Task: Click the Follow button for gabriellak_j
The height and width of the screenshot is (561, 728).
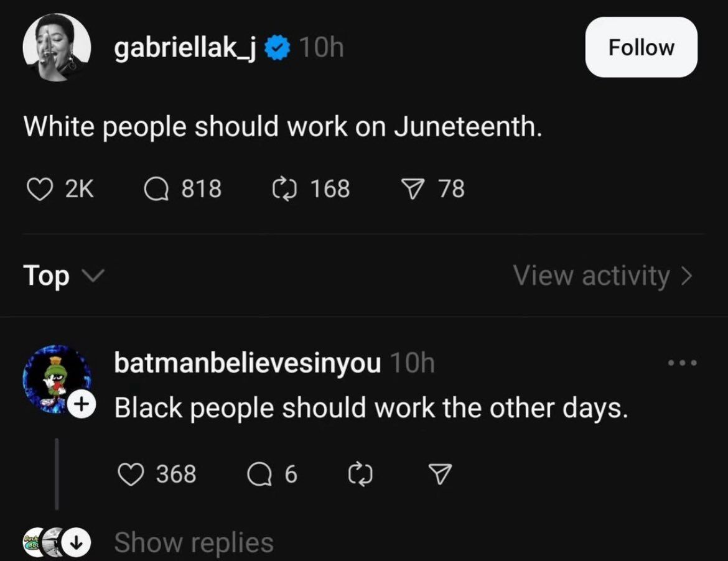Action: tap(641, 47)
